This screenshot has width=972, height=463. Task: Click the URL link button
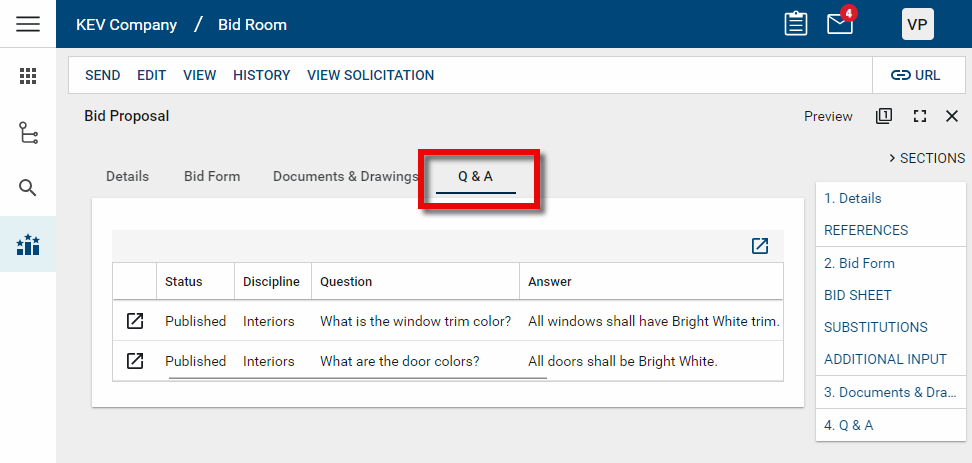click(915, 75)
